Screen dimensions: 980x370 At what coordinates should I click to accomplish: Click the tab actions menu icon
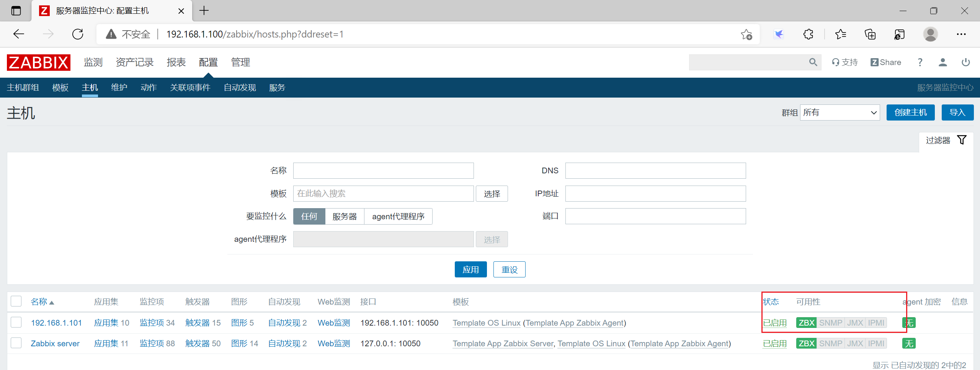[16, 11]
